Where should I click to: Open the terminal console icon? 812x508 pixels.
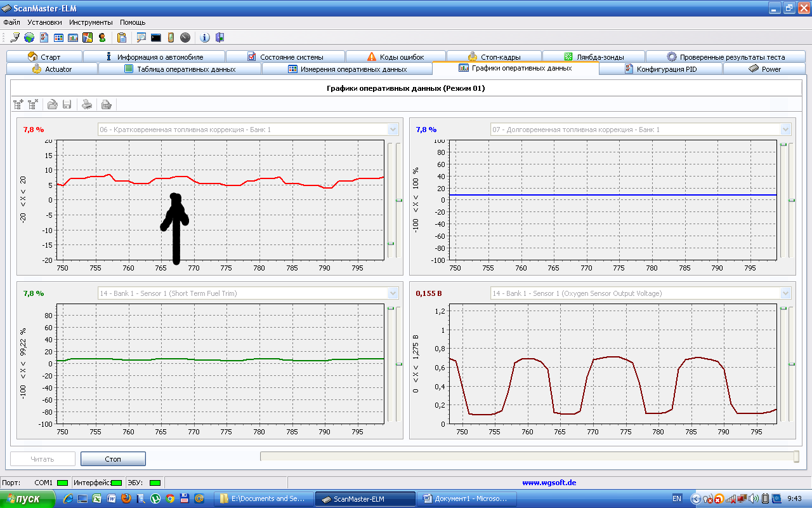click(x=155, y=37)
